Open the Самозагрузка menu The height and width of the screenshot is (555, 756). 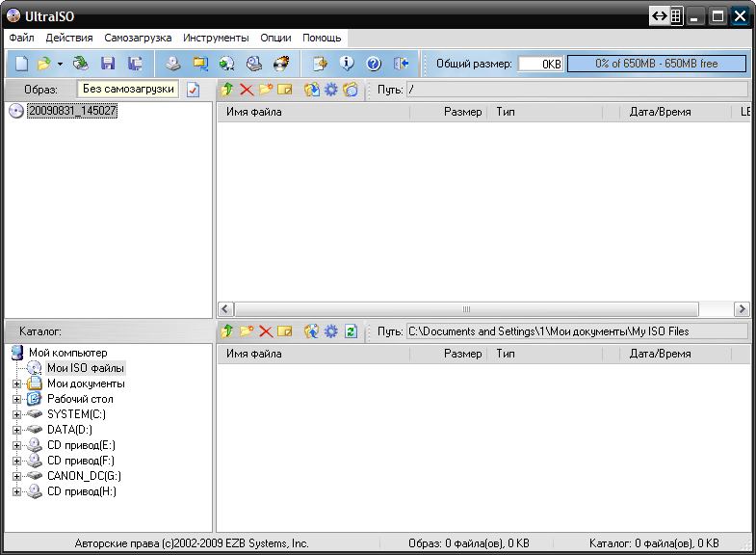click(x=138, y=38)
